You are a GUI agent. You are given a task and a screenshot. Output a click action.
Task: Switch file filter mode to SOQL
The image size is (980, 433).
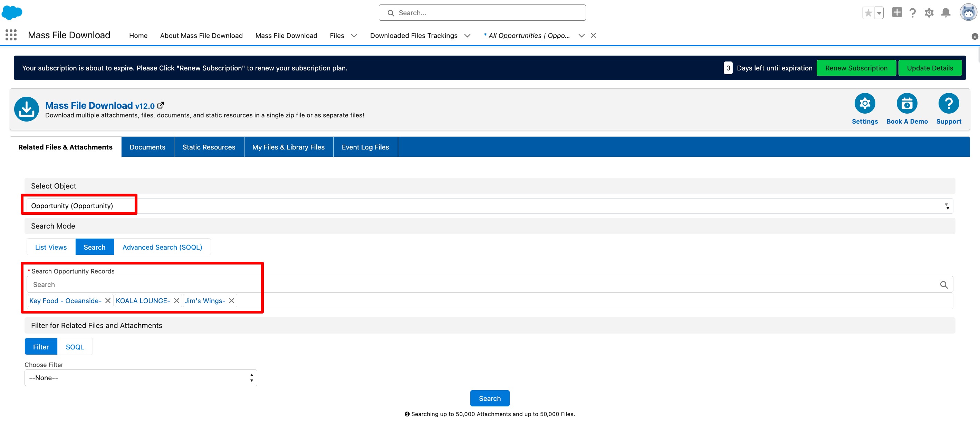[75, 347]
